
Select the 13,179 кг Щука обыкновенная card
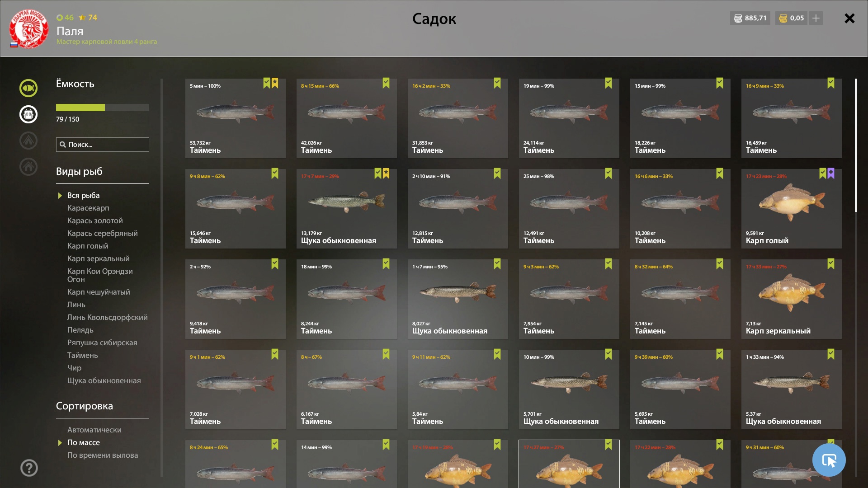click(x=347, y=209)
